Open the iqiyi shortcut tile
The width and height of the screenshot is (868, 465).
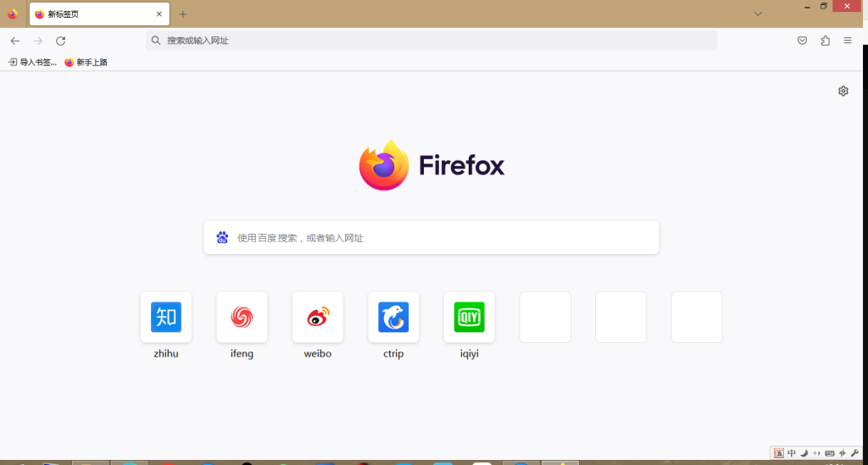pyautogui.click(x=470, y=317)
